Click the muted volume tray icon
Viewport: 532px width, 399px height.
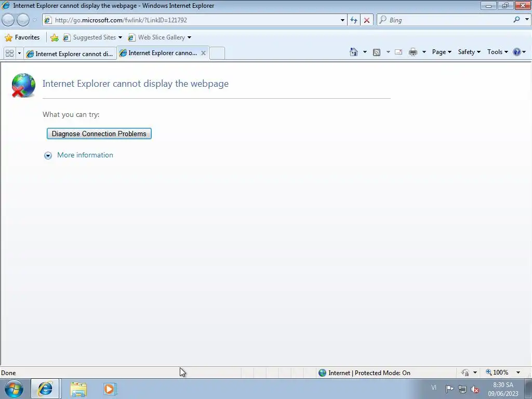click(x=475, y=390)
